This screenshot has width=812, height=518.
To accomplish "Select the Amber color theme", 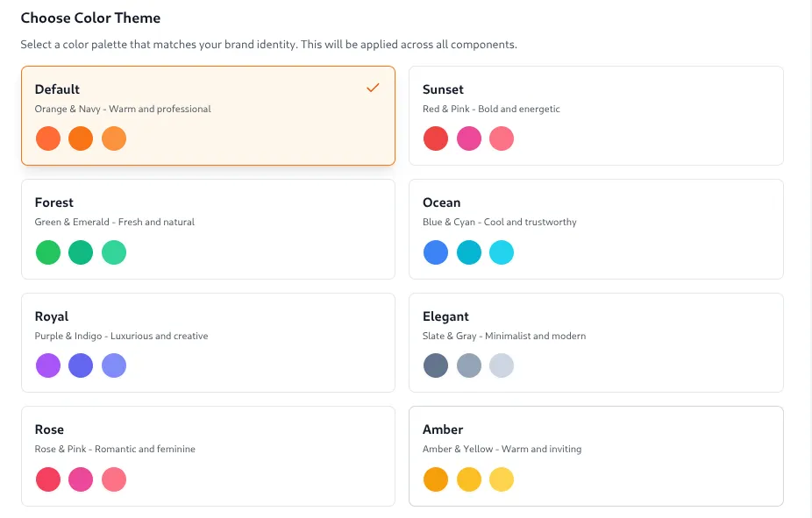I will (x=595, y=456).
